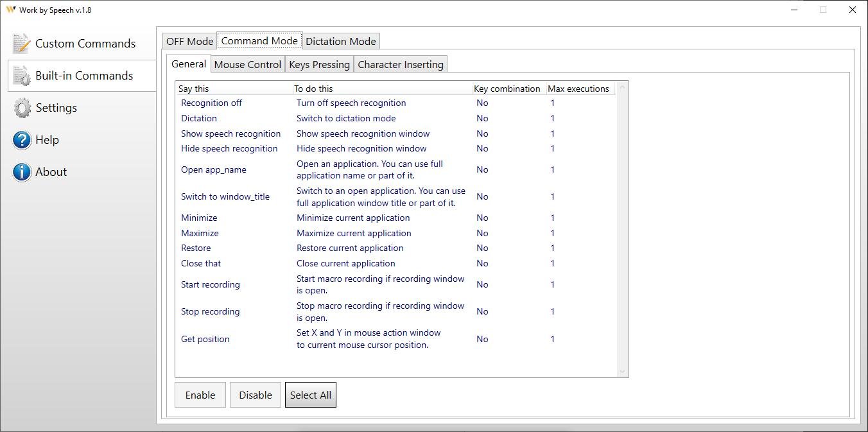Viewport: 868px width, 432px height.
Task: Click the Select All button
Action: tap(310, 395)
